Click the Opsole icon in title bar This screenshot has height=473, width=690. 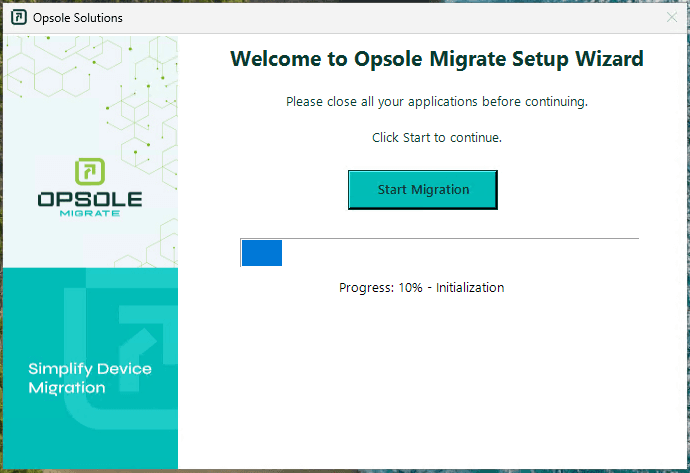tap(18, 17)
